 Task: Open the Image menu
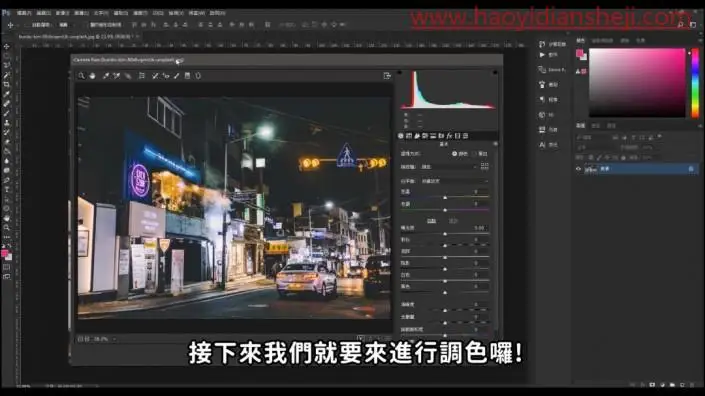click(x=62, y=13)
